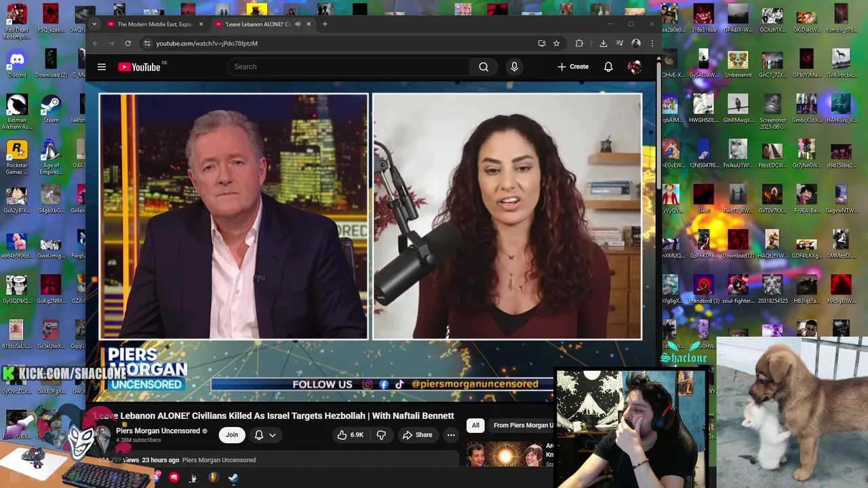
Task: Click the YouTube search magnifier button
Action: point(484,67)
